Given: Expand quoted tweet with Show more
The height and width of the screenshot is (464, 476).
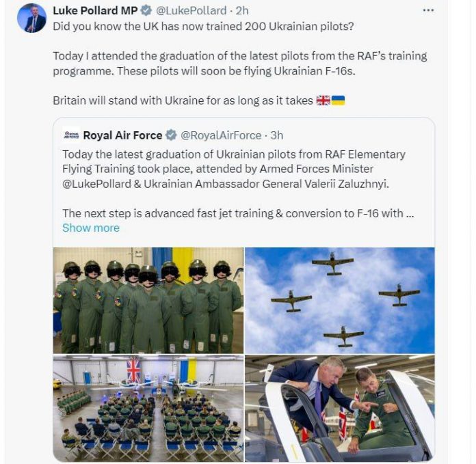Looking at the screenshot, I should click(90, 228).
